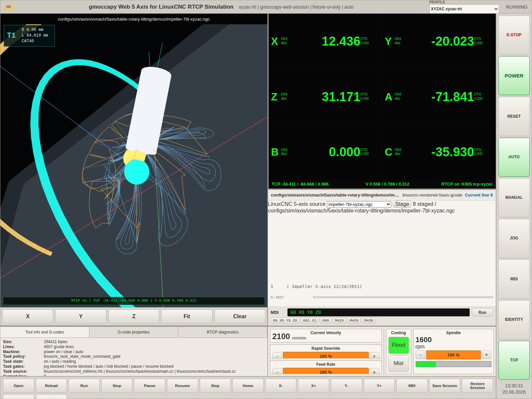Click the Rapid Override 100 % bar
The image size is (532, 399).
(326, 355)
